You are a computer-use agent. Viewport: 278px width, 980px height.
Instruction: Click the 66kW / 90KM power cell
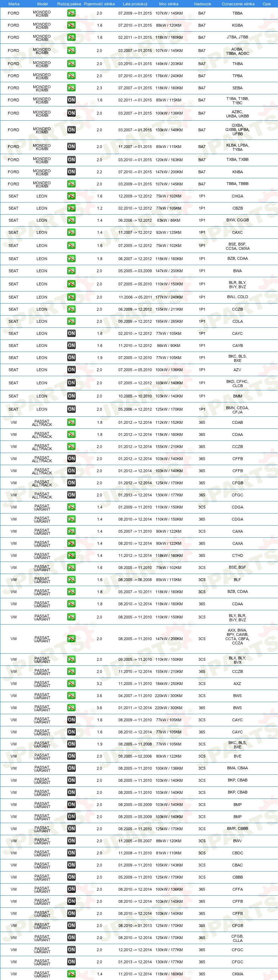coord(169,346)
